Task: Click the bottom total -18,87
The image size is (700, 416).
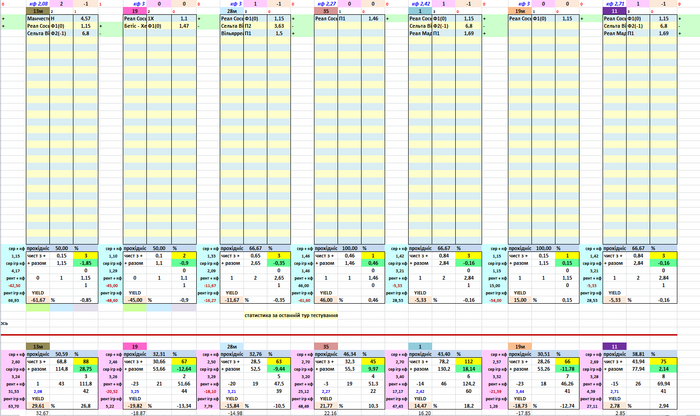Action: 138,413
